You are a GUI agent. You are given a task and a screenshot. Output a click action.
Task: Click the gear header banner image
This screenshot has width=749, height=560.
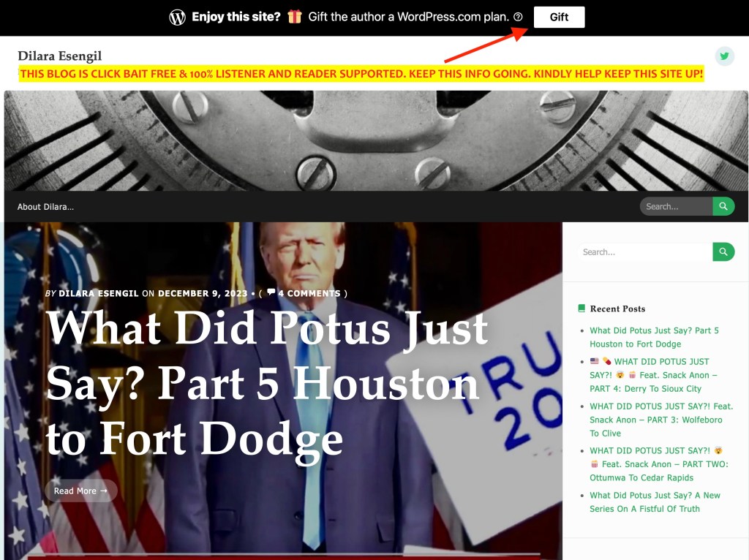(x=376, y=140)
